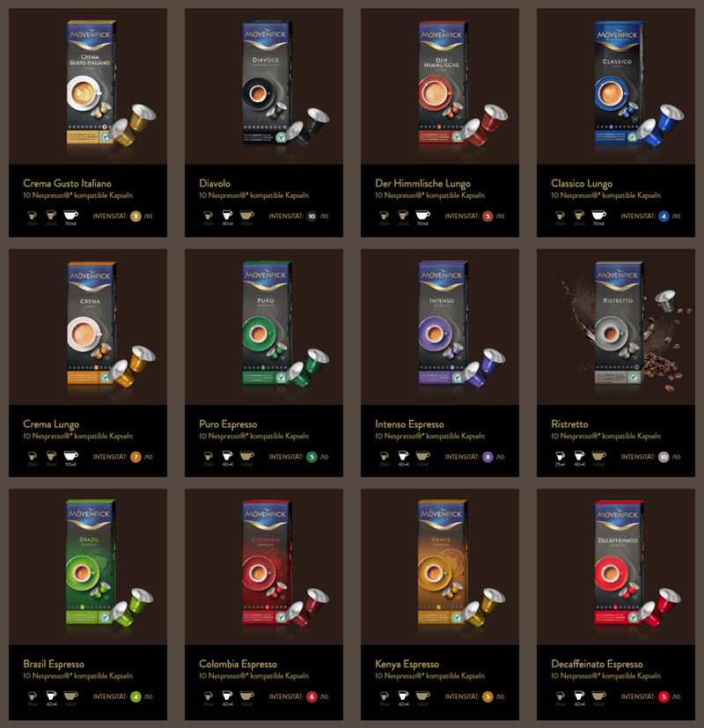Image resolution: width=704 pixels, height=728 pixels.
Task: Click the 40ml cup icon under Puro Espresso
Action: [x=227, y=456]
